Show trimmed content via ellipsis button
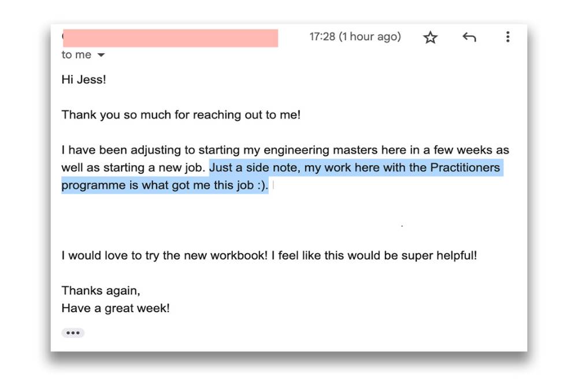 point(73,333)
